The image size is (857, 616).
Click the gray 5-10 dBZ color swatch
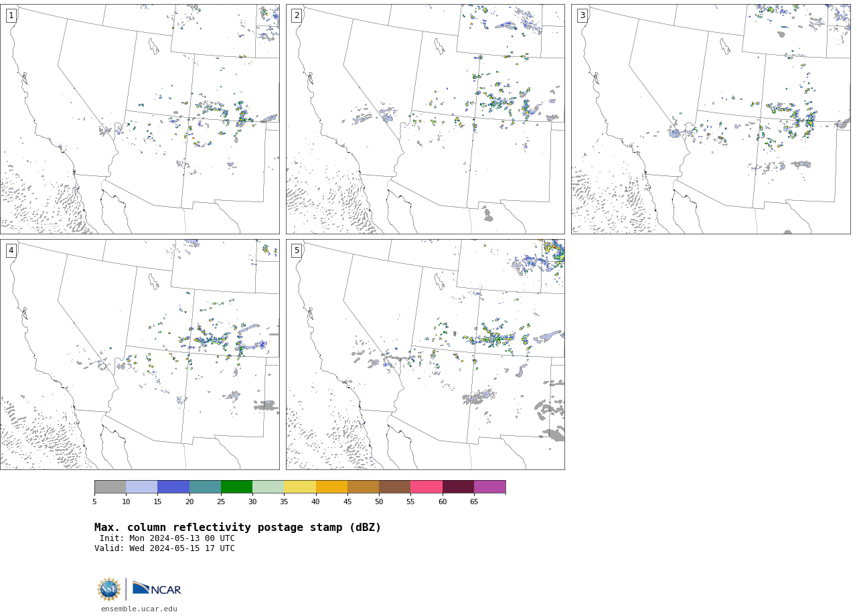coord(110,487)
